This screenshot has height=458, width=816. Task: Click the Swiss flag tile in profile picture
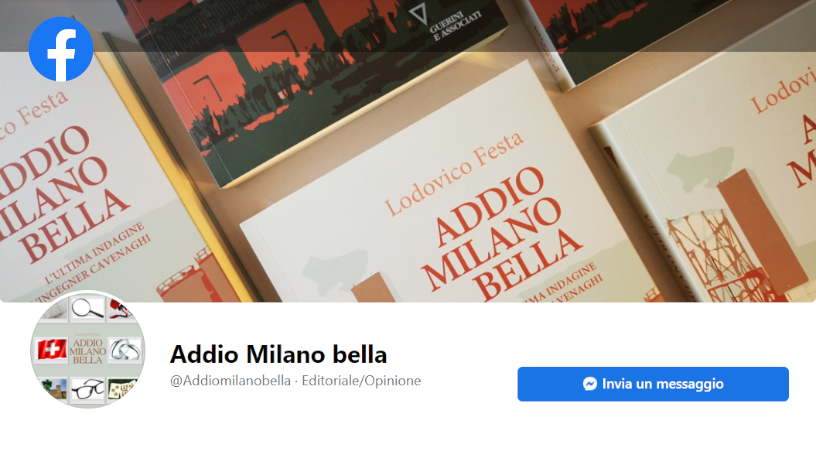coord(52,349)
